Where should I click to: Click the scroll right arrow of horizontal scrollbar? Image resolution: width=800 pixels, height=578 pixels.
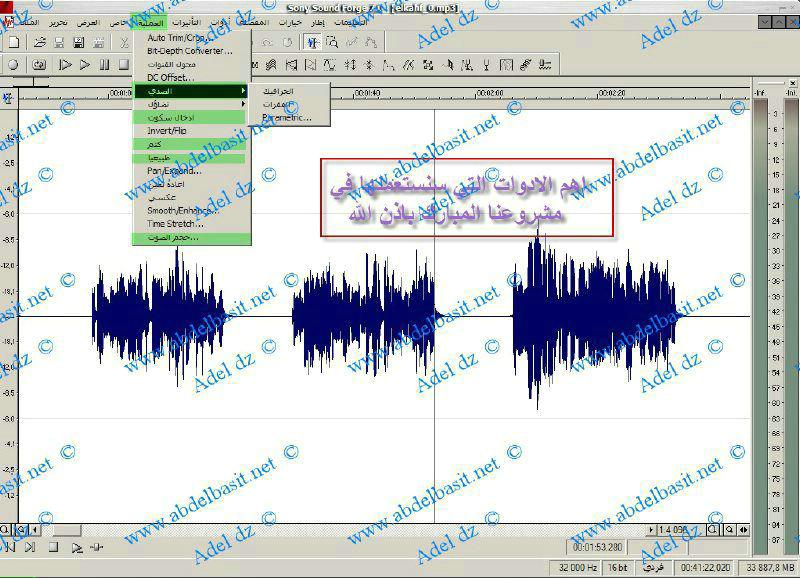click(x=651, y=530)
